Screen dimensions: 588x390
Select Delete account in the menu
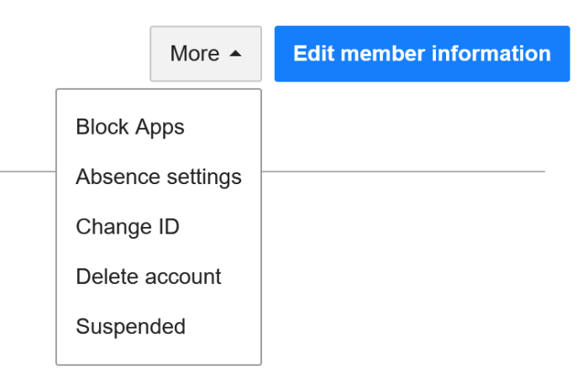(149, 277)
